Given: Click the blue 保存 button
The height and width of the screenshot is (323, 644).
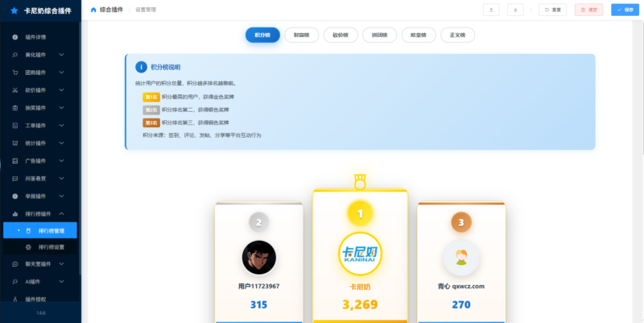Looking at the screenshot, I should pyautogui.click(x=624, y=10).
